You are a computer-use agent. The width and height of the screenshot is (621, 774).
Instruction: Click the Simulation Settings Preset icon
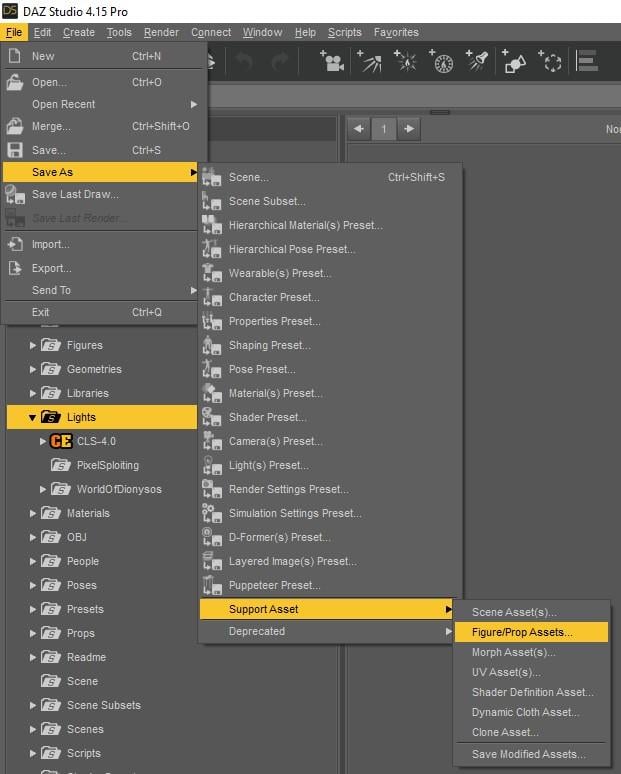(211, 513)
